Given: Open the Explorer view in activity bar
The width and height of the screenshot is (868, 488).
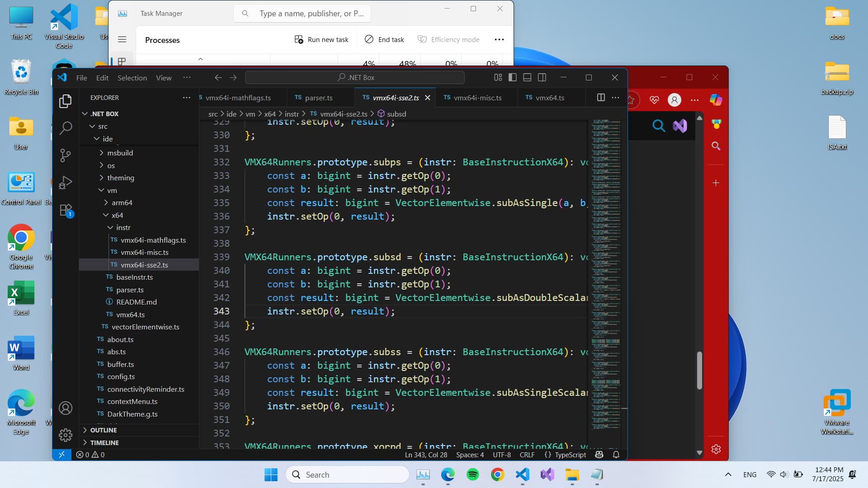Looking at the screenshot, I should pyautogui.click(x=66, y=101).
